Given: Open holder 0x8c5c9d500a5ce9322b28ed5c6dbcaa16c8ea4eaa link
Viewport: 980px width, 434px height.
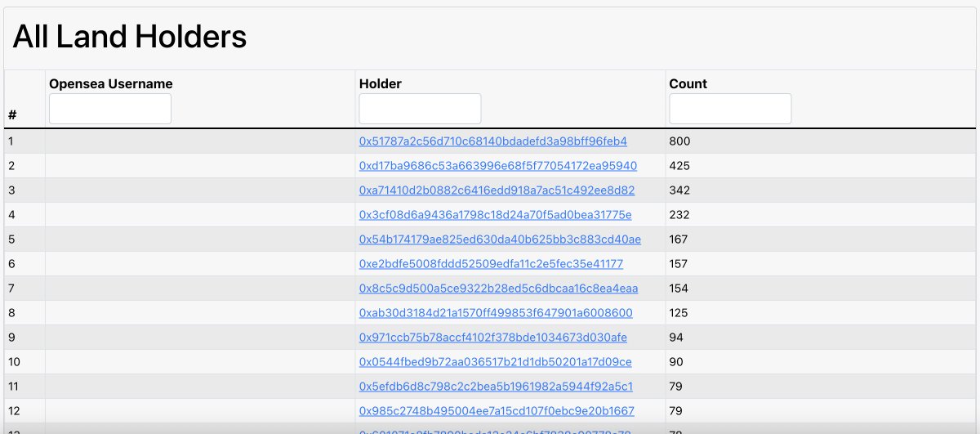Looking at the screenshot, I should tap(498, 289).
